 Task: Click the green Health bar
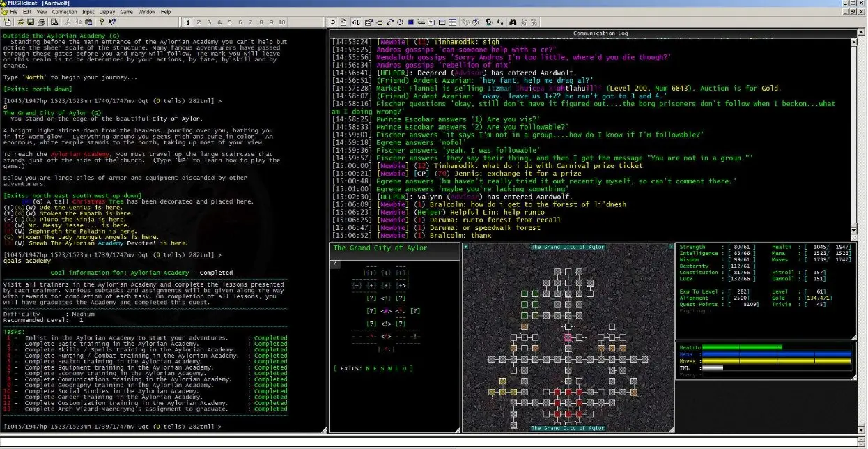tap(742, 347)
